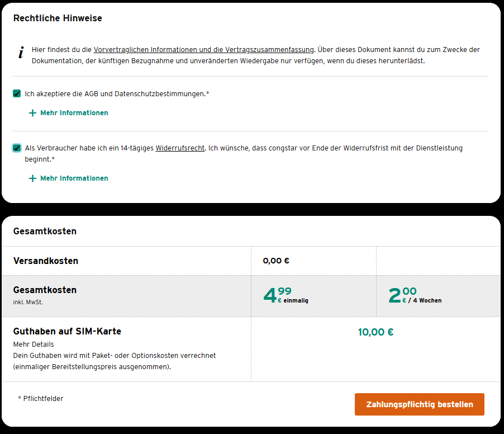Expand Mehr Informationen for the AGB section
Viewport: 504px width, 434px height.
74,113
